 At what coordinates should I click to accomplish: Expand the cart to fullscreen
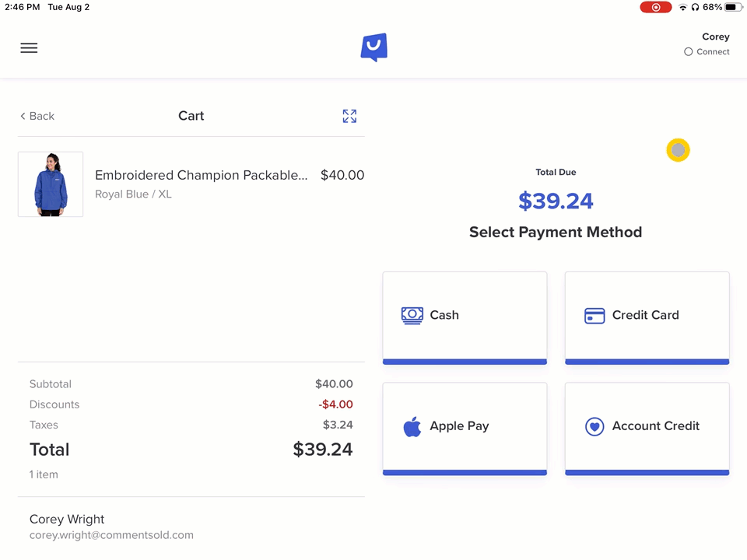point(349,116)
